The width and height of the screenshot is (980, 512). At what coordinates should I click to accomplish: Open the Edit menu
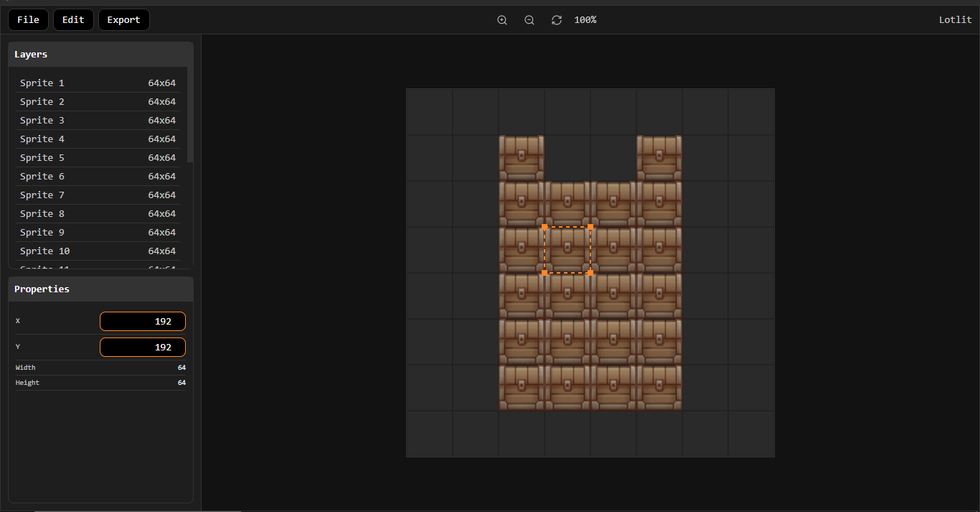[x=72, y=19]
